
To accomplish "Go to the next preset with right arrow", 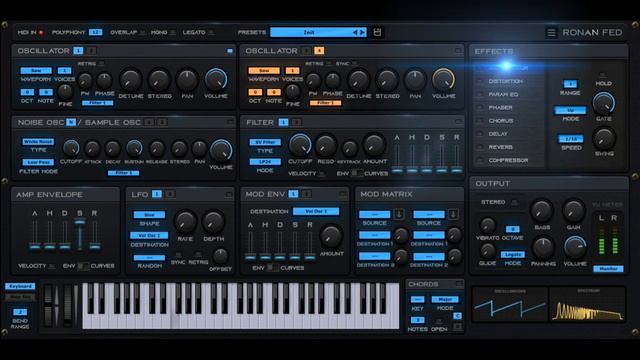I will pyautogui.click(x=362, y=32).
